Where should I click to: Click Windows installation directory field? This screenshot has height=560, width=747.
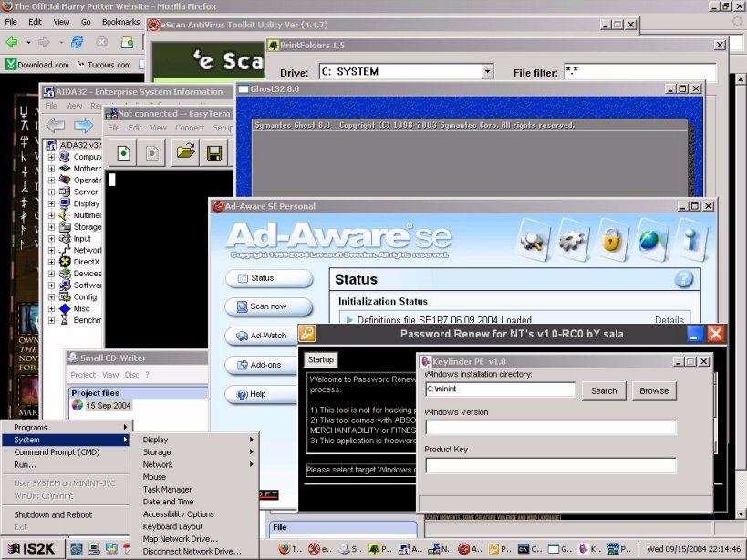click(500, 389)
